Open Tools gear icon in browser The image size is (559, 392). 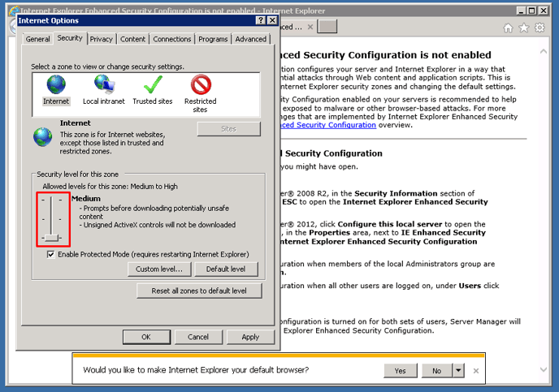(540, 28)
